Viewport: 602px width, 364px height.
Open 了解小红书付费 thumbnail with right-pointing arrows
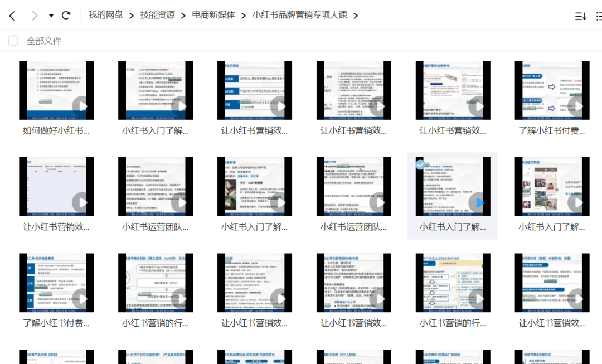coord(552,90)
